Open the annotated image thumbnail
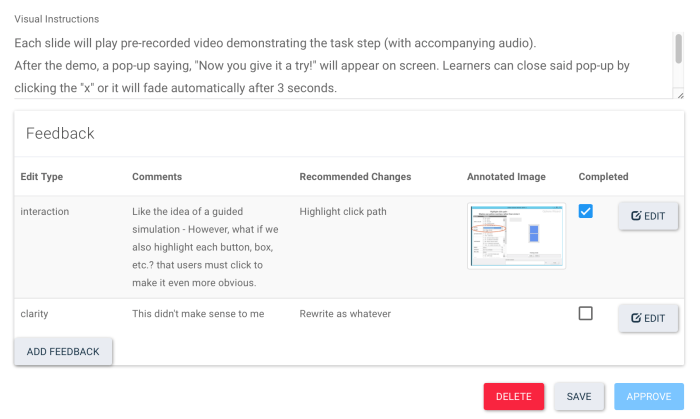 pos(516,236)
